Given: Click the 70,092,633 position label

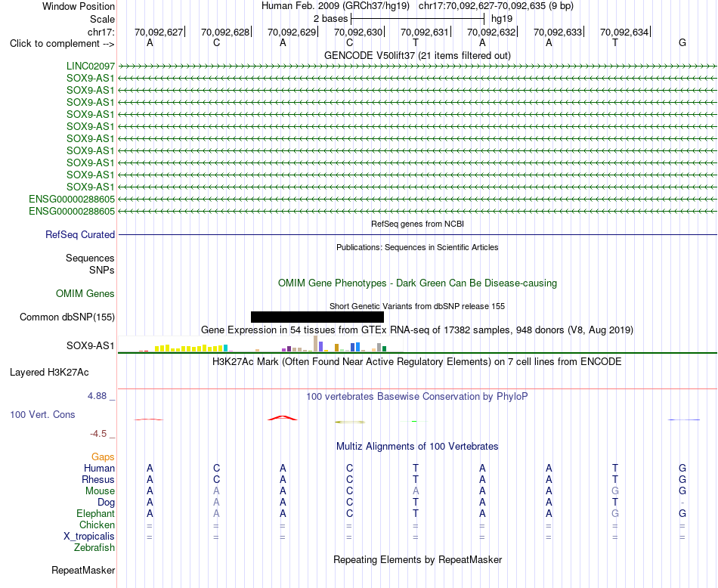Looking at the screenshot, I should (558, 32).
